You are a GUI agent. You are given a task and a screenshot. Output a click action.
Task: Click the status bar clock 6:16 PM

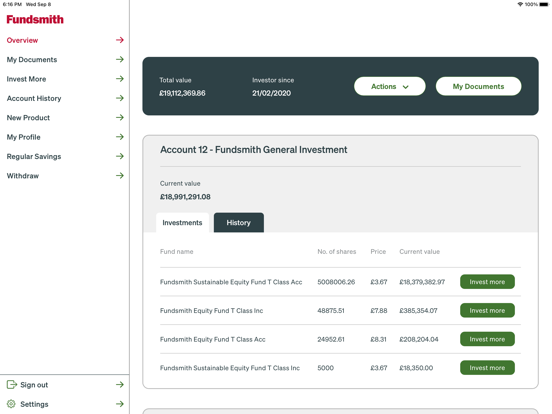[x=12, y=4]
